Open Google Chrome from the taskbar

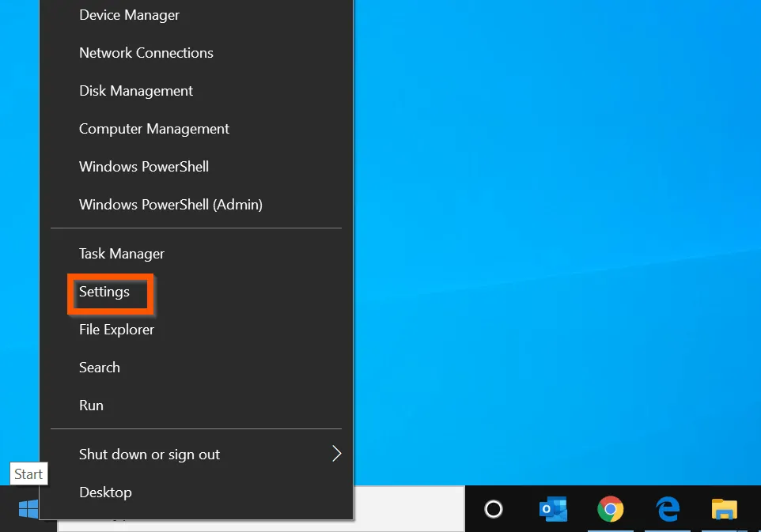[610, 509]
